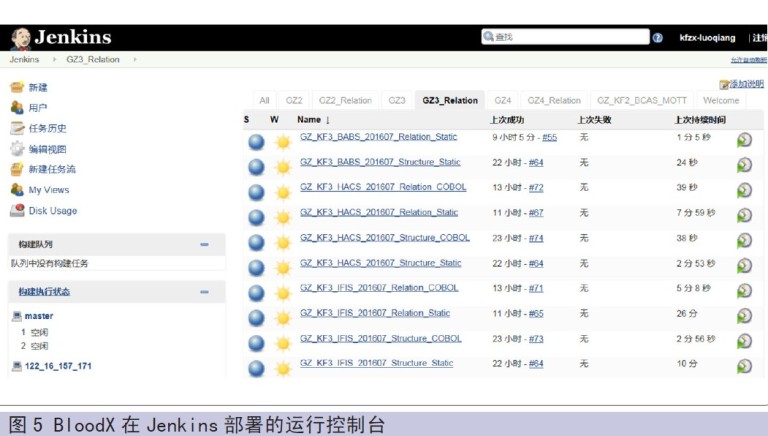Sort by the 上次成功 column header
768x436 pixels.
coord(507,120)
